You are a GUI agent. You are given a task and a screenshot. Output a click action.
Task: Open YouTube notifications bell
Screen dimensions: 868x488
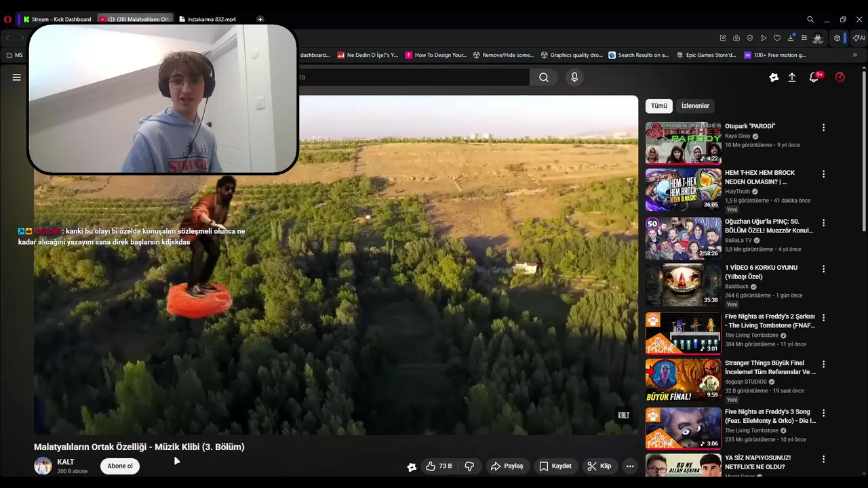[814, 77]
